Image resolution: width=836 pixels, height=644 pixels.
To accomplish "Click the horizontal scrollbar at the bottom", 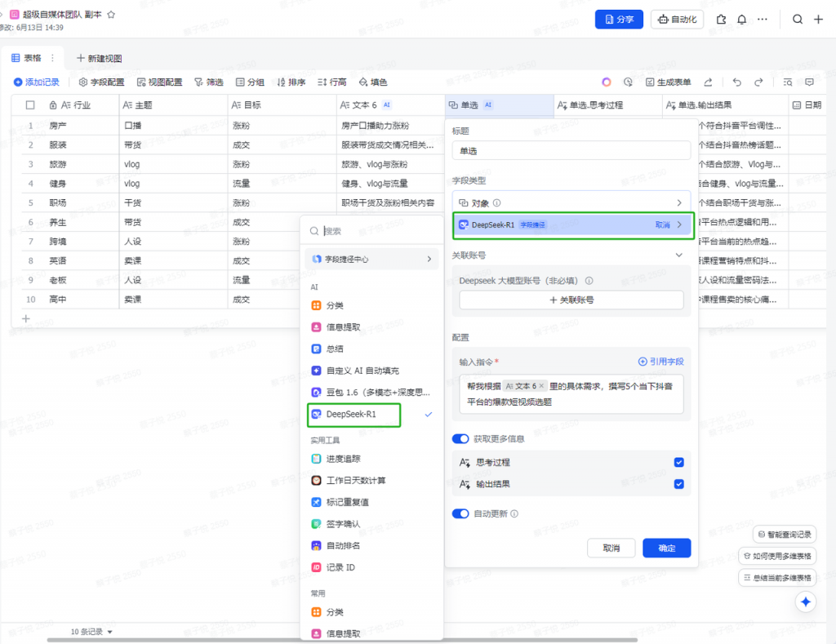I will coord(342,640).
